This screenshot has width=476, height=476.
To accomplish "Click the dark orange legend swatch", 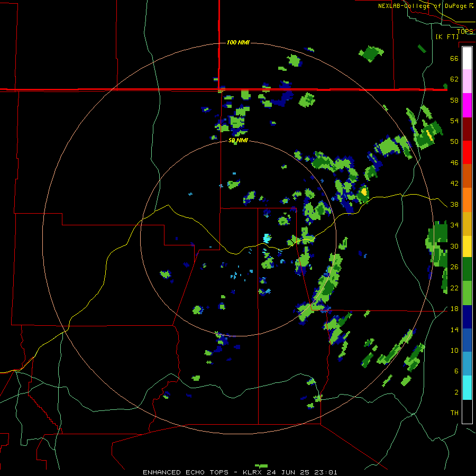I will point(467,176).
